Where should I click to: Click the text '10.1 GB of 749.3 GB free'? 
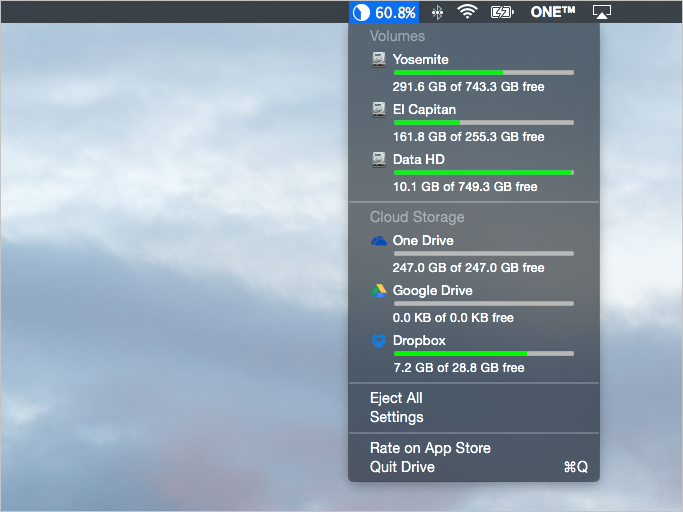[x=465, y=187]
